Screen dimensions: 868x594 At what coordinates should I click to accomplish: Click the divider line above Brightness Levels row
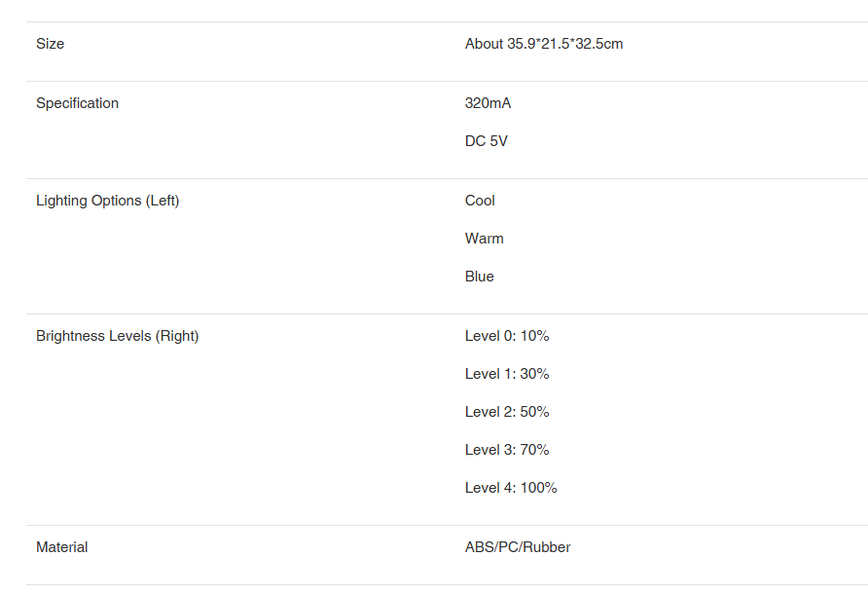coord(447,315)
